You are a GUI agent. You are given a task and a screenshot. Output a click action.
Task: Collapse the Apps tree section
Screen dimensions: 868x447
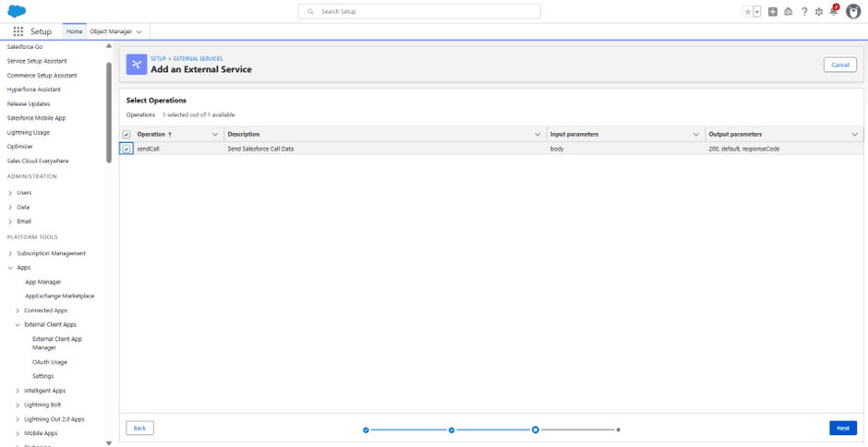[x=10, y=268]
